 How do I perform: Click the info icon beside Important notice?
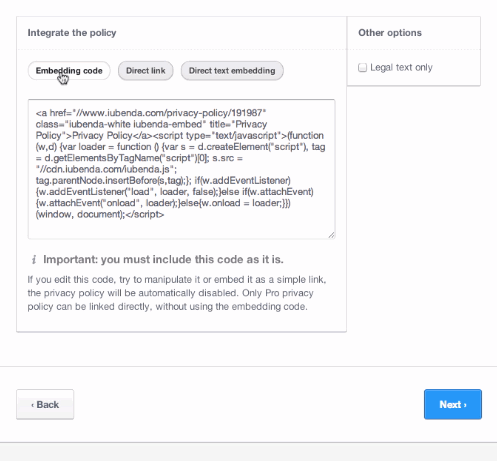point(34,260)
